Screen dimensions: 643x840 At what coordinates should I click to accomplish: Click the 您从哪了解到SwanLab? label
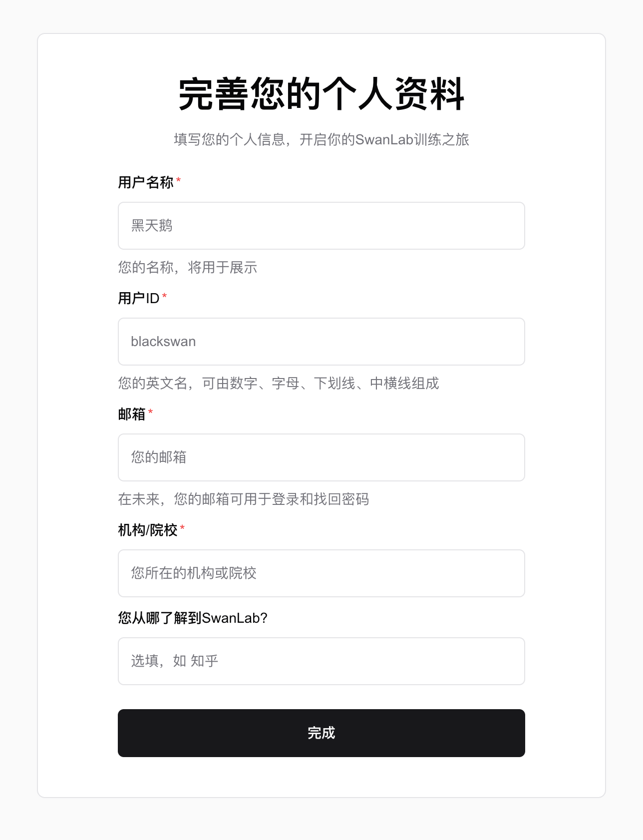point(193,618)
